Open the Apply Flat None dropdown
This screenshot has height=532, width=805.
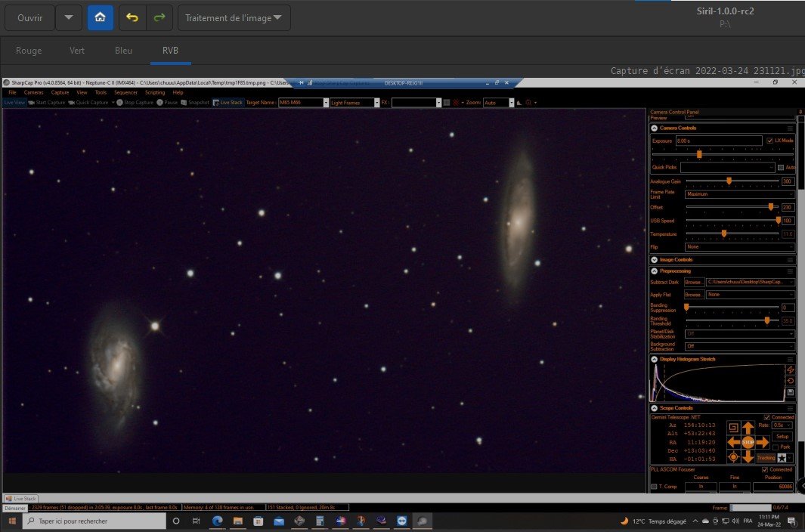pos(750,295)
